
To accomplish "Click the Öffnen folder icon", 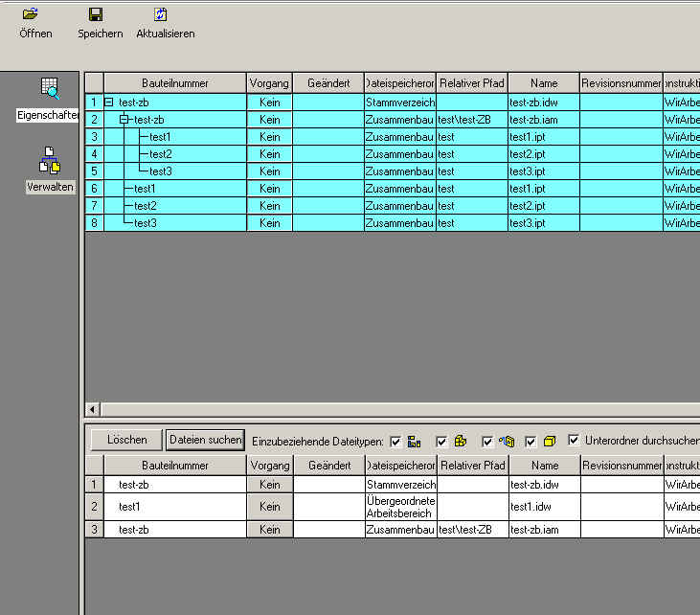I will click(x=31, y=14).
